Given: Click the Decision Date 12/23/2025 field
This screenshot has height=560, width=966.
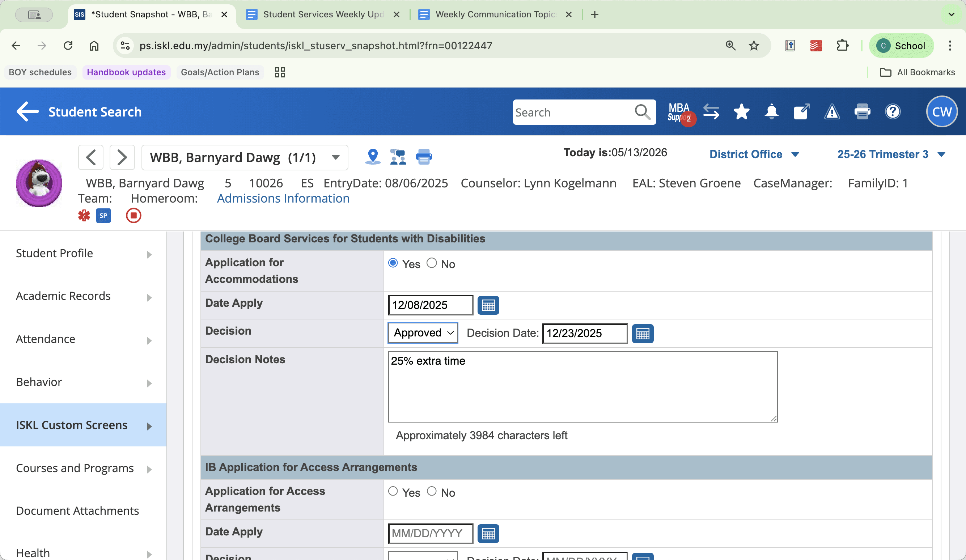Looking at the screenshot, I should tap(585, 334).
